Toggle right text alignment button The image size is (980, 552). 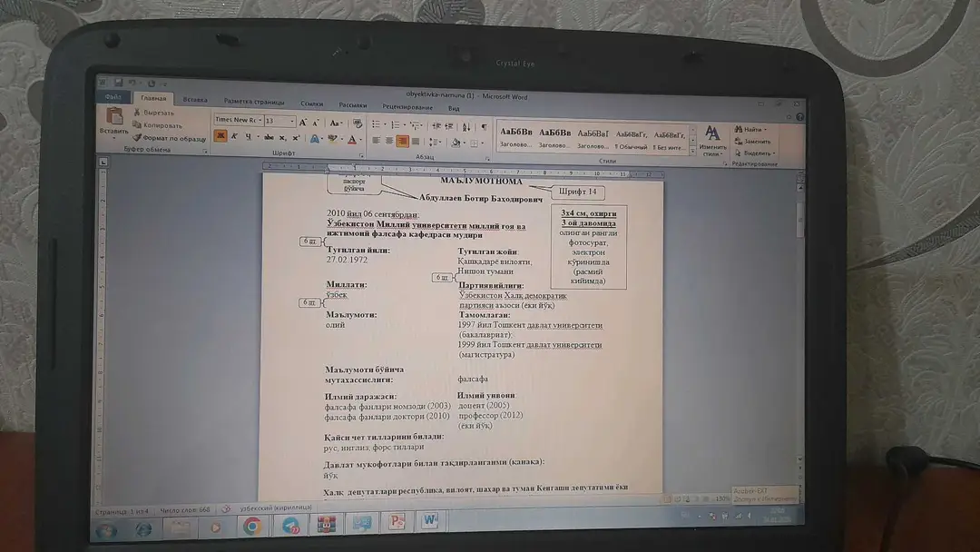pos(403,142)
